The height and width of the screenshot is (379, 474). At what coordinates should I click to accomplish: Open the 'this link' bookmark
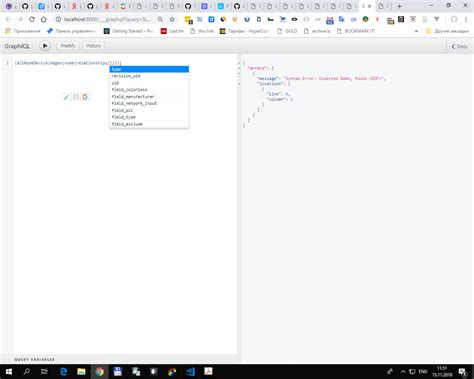point(202,31)
